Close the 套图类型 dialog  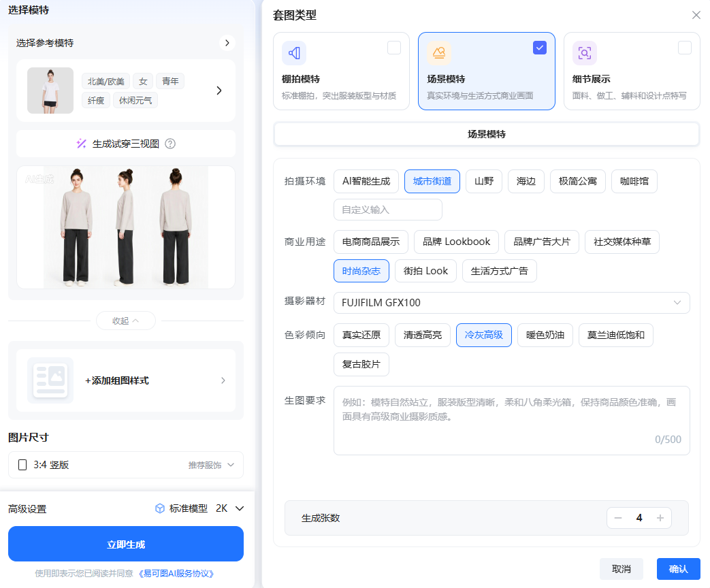(x=696, y=15)
